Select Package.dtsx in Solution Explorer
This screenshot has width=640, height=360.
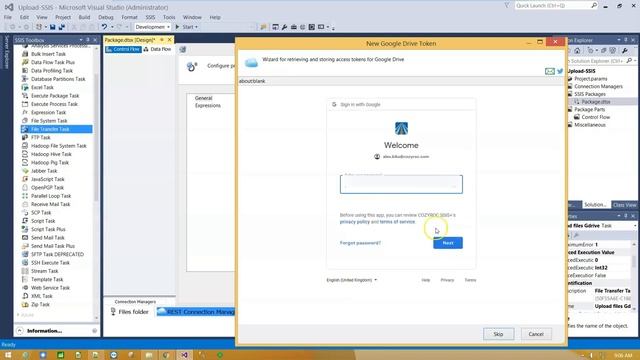[x=596, y=102]
